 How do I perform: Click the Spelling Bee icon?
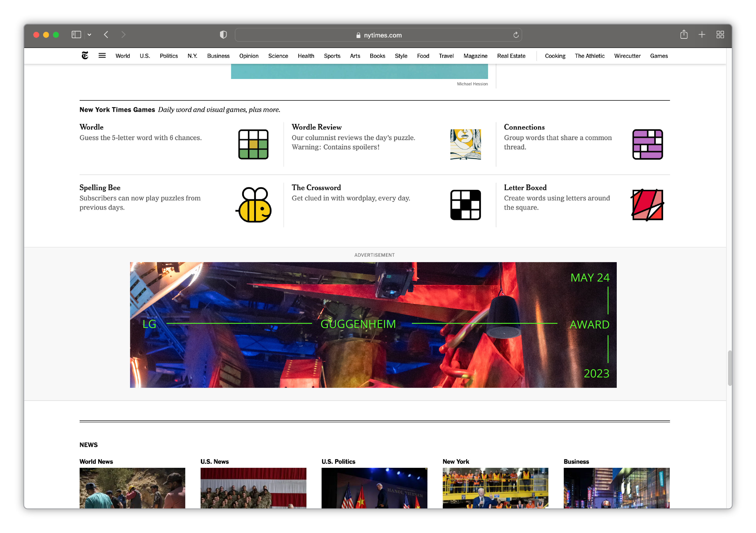tap(254, 205)
